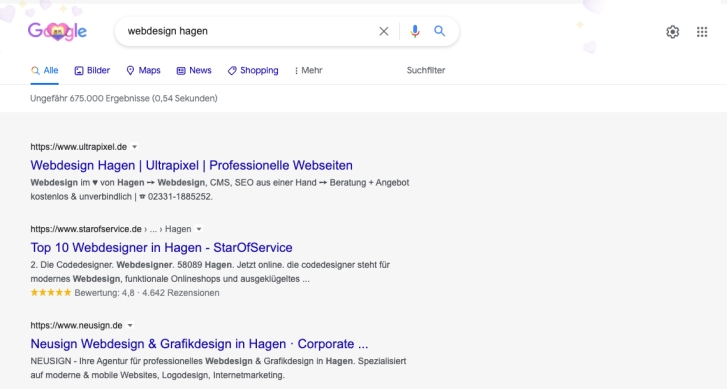This screenshot has width=727, height=389.
Task: Expand the Mehr menu
Action: pos(308,70)
